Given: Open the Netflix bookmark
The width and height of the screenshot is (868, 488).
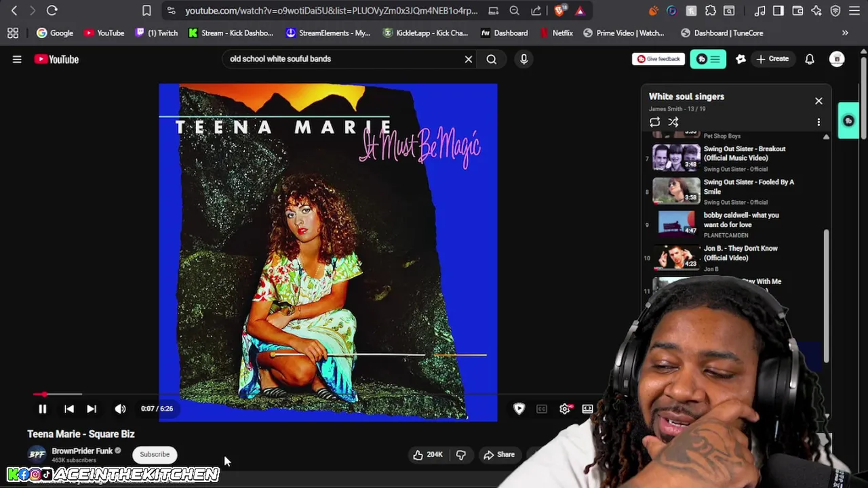Looking at the screenshot, I should [x=557, y=33].
